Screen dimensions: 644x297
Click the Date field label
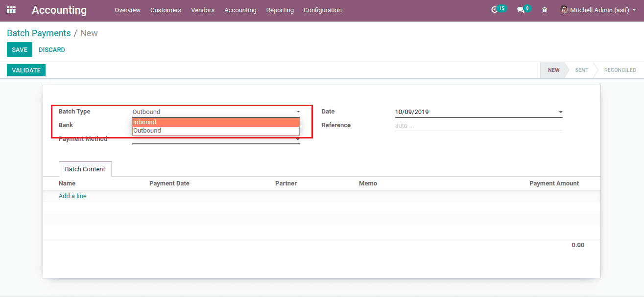click(328, 112)
